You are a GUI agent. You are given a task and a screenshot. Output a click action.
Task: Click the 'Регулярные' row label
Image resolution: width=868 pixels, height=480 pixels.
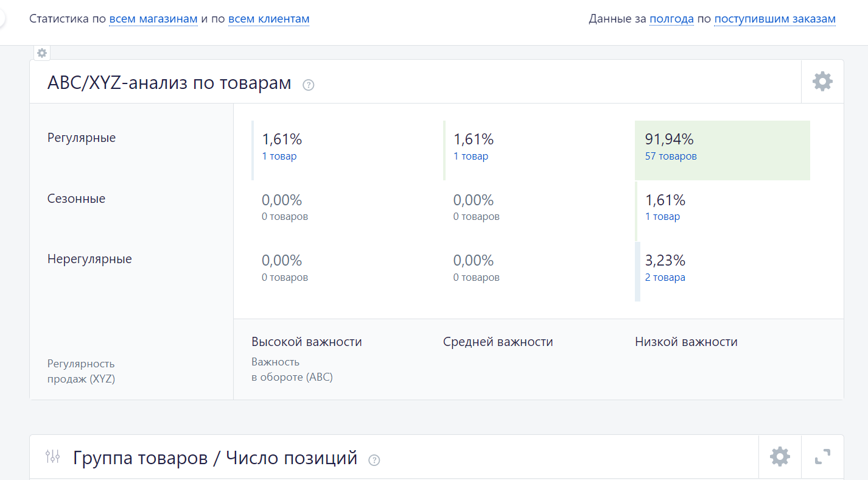tap(82, 138)
